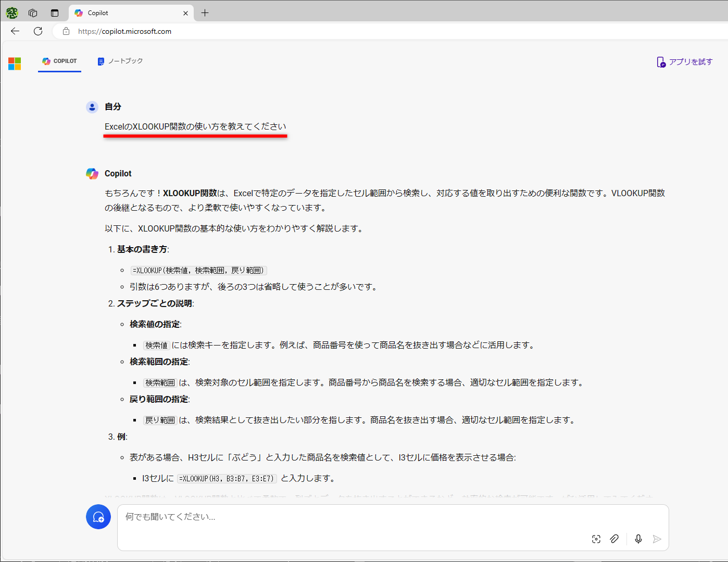Click the notebook icon next to ノートブック
The width and height of the screenshot is (728, 562).
[101, 61]
